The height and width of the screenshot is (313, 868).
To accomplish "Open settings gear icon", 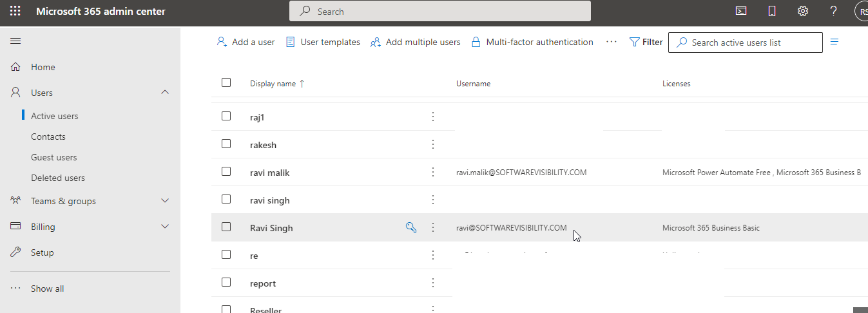I will 803,11.
